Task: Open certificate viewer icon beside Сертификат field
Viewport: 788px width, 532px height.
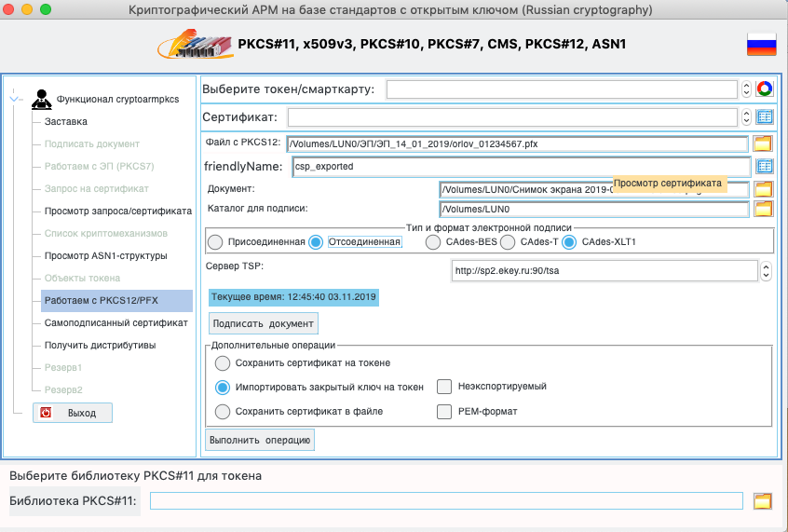Action: point(765,117)
